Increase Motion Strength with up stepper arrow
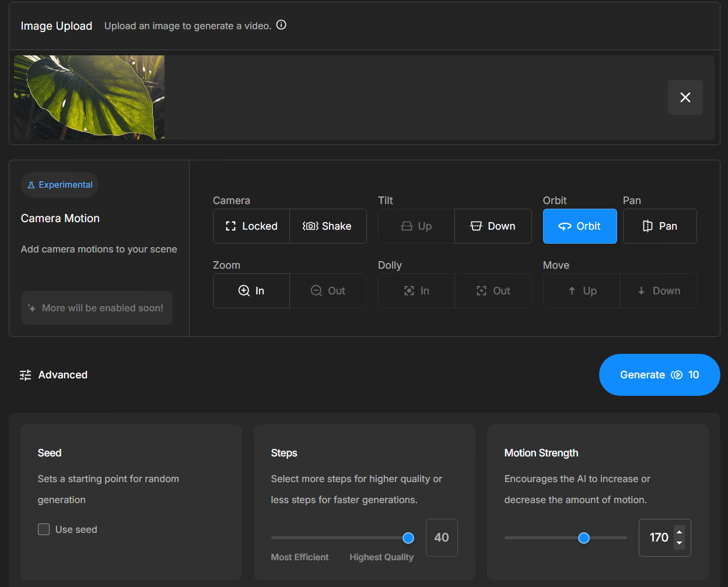This screenshot has width=728, height=587. (679, 532)
